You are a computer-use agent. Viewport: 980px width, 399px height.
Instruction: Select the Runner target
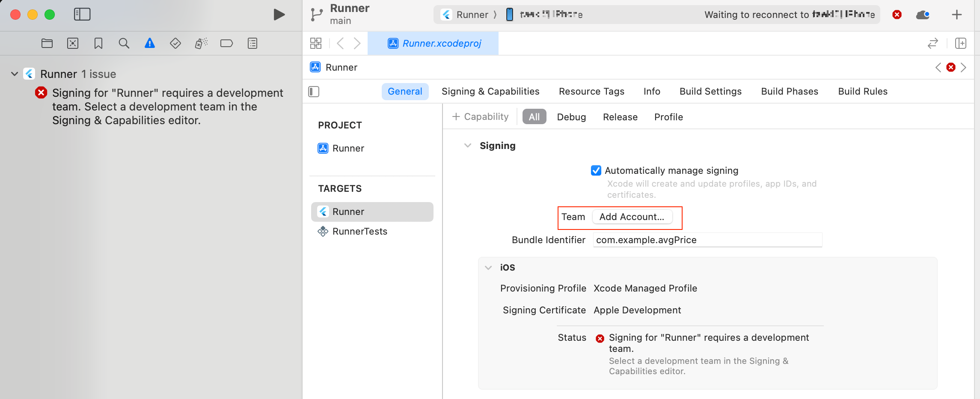(372, 212)
